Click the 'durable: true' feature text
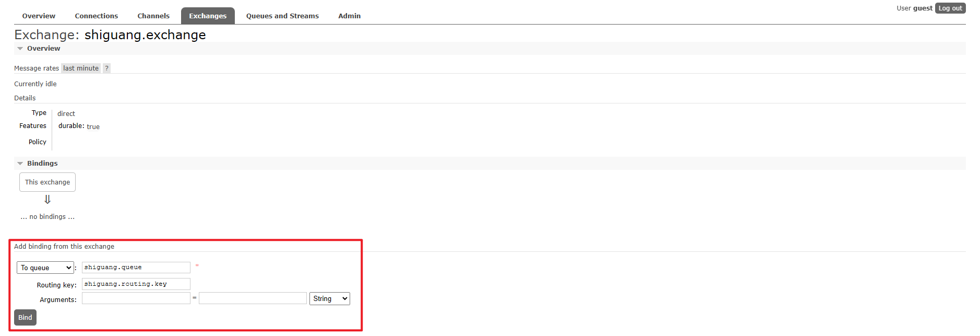 79,126
